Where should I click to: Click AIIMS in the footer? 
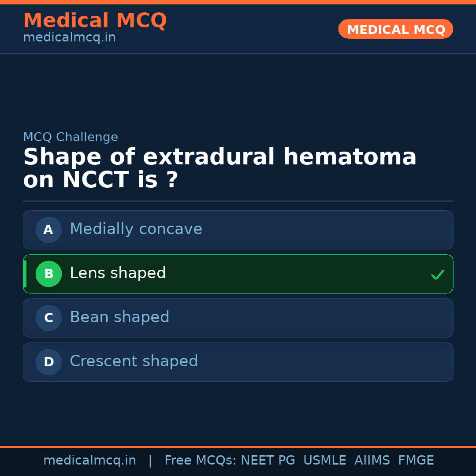(x=372, y=460)
